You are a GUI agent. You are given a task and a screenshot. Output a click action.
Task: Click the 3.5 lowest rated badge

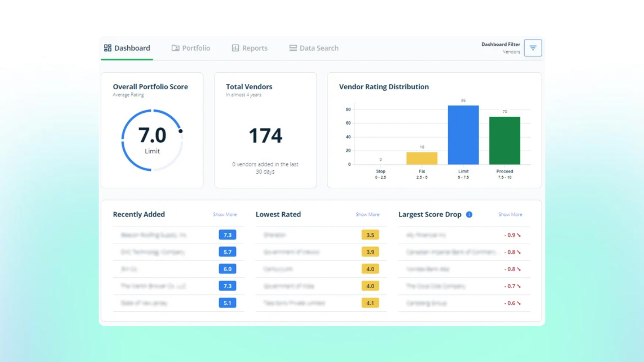pos(370,235)
